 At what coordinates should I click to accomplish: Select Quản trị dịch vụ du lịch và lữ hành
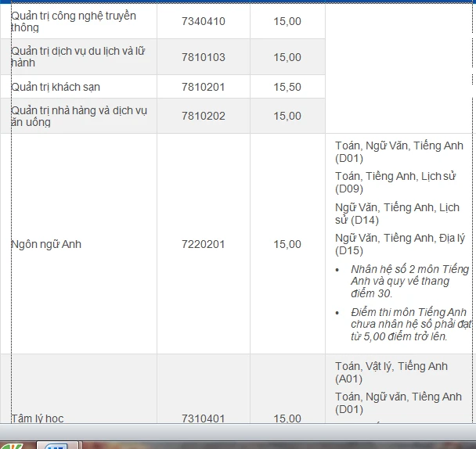tap(78, 57)
